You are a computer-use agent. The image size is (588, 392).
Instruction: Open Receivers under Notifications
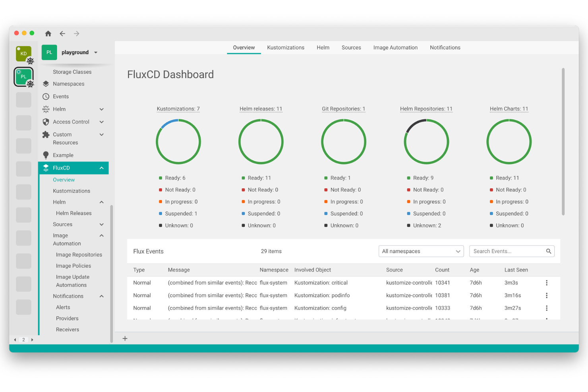pyautogui.click(x=68, y=330)
